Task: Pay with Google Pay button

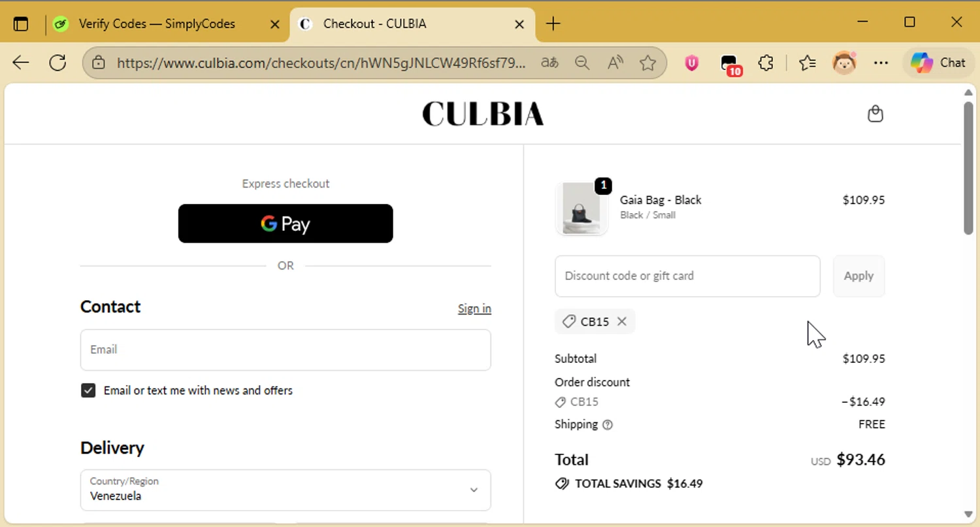Action: click(286, 224)
